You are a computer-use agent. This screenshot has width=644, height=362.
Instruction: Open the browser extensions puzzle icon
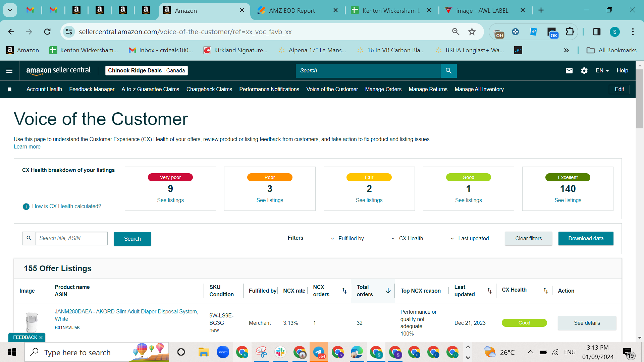tap(570, 32)
